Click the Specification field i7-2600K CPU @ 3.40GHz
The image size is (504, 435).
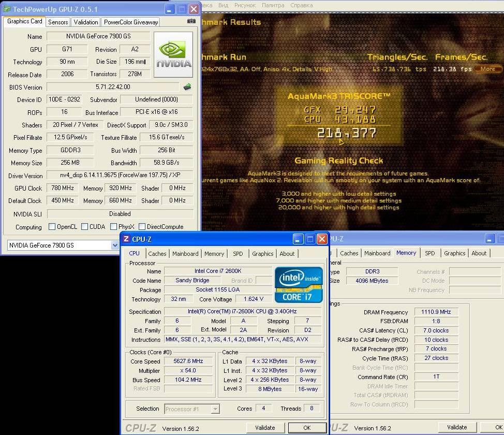point(242,311)
